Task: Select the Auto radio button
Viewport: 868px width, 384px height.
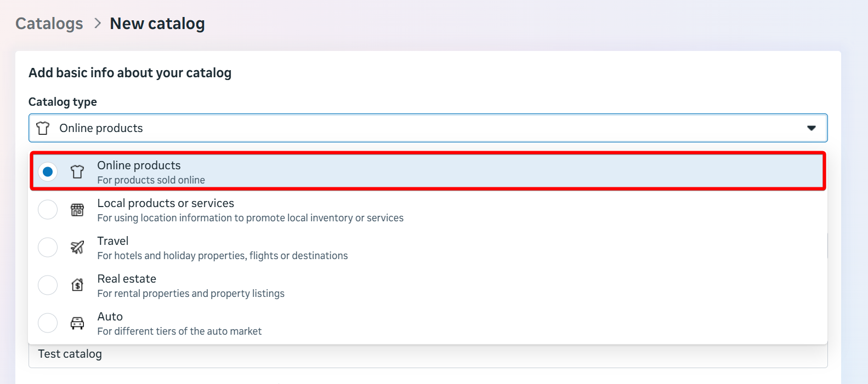Action: (x=48, y=323)
